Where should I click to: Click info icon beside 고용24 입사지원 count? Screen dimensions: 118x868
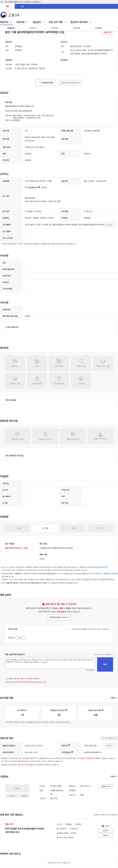(103, 710)
